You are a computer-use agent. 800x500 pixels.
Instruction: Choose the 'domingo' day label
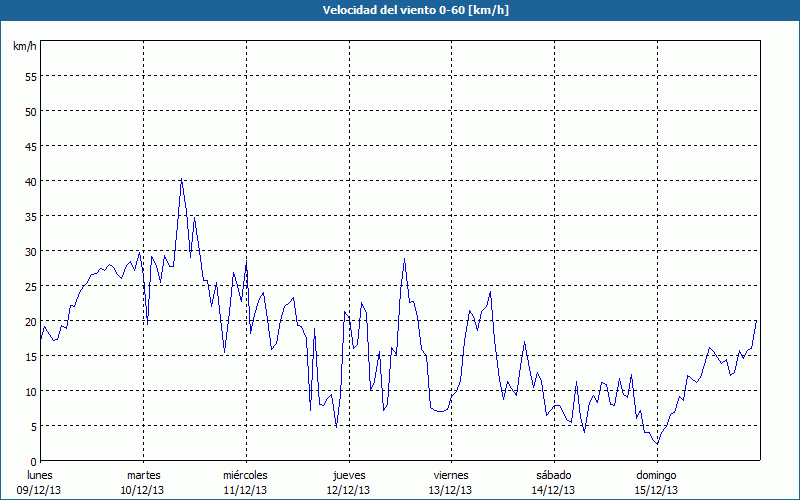(x=656, y=475)
